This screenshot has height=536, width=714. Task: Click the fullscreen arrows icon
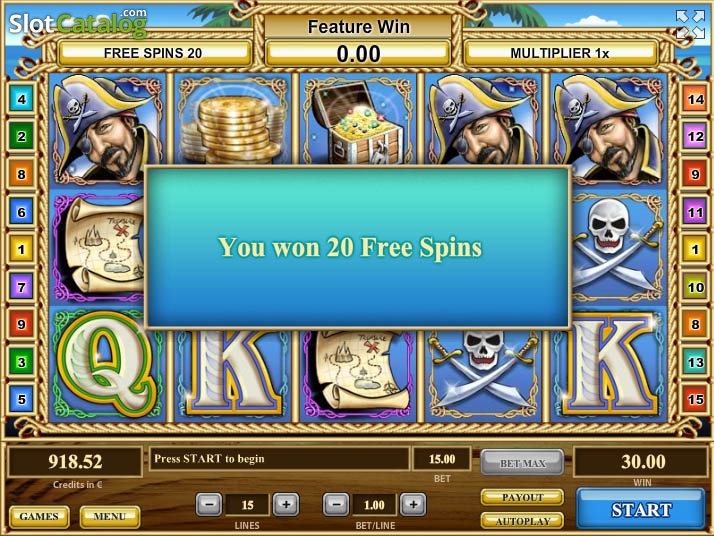pyautogui.click(x=690, y=25)
